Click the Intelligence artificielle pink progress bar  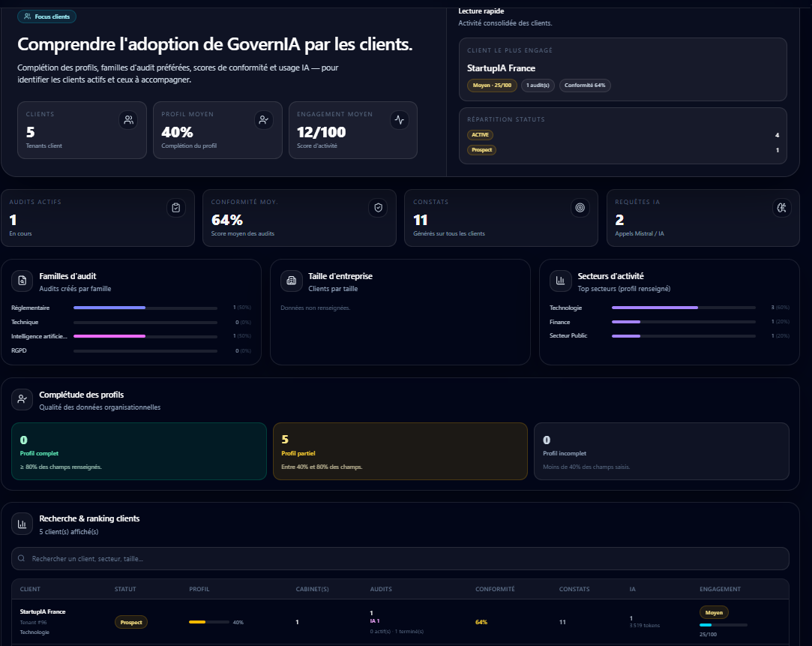coord(145,336)
